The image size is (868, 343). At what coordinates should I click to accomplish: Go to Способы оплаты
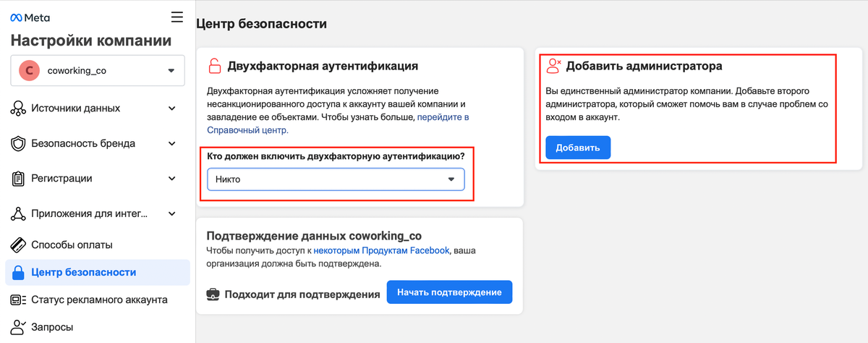[97, 245]
